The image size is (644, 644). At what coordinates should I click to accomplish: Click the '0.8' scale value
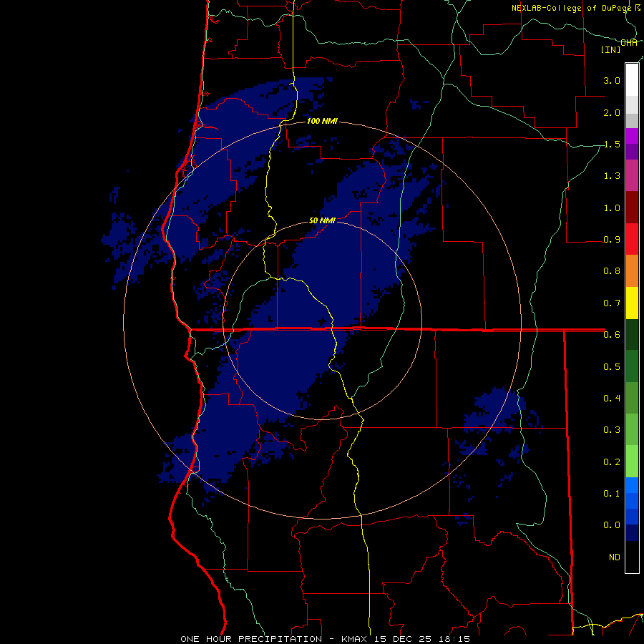(612, 271)
